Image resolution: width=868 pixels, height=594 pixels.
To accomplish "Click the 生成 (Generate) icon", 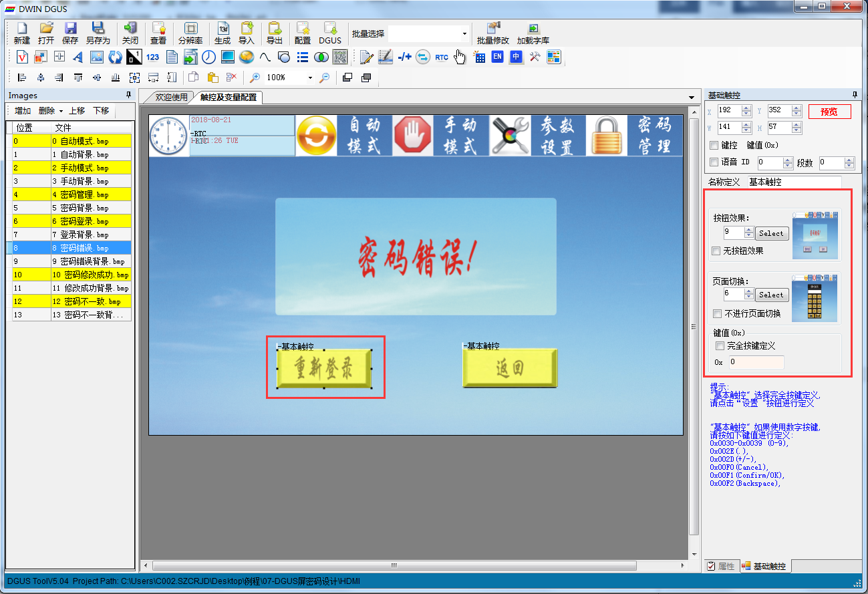I will click(223, 33).
